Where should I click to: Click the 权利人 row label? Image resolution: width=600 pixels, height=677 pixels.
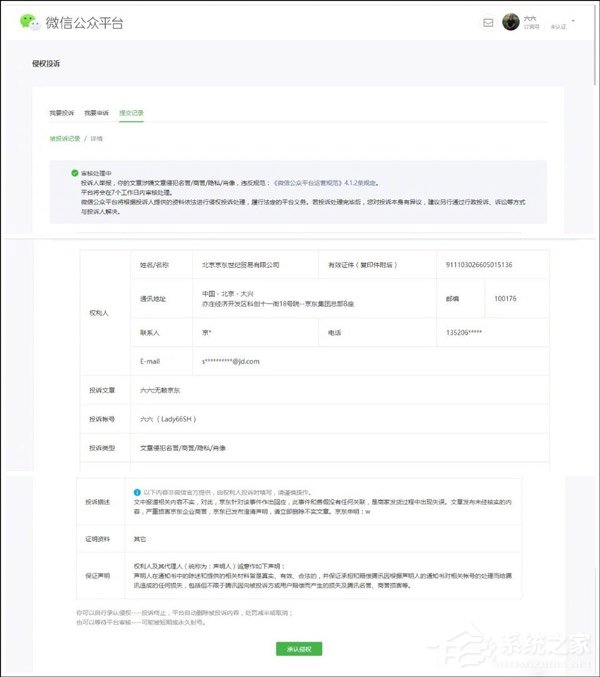[99, 313]
